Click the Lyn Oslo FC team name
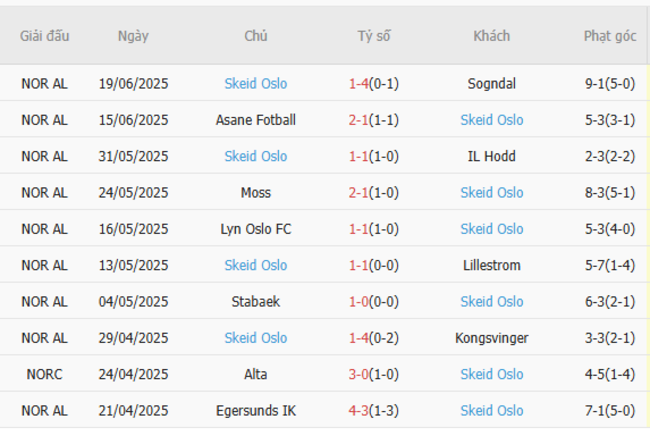Viewport: 650px width, 436px height. 256,229
